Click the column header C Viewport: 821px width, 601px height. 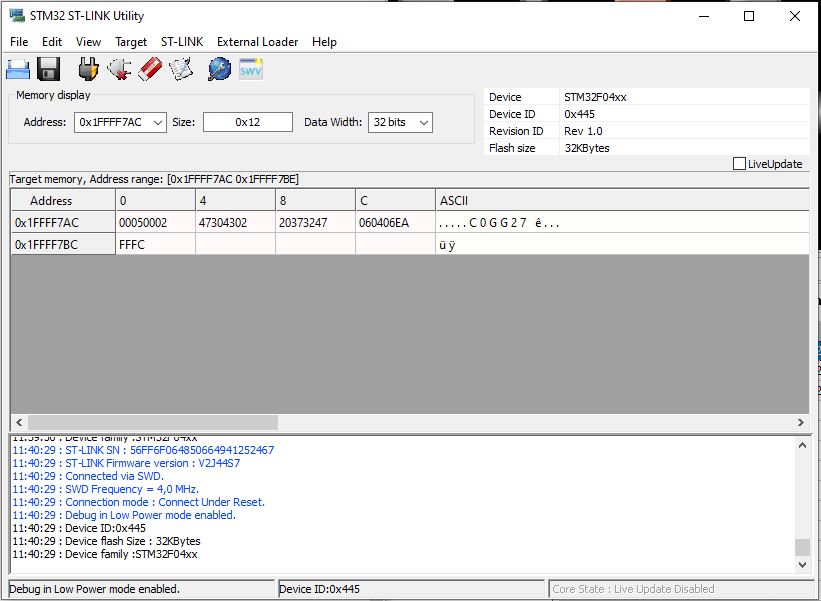[x=395, y=201]
